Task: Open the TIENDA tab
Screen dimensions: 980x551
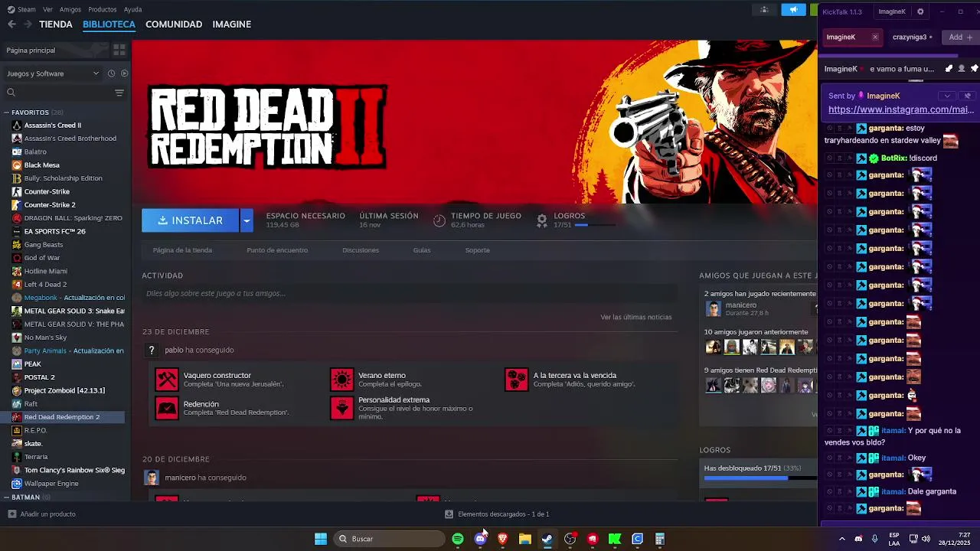Action: [56, 24]
